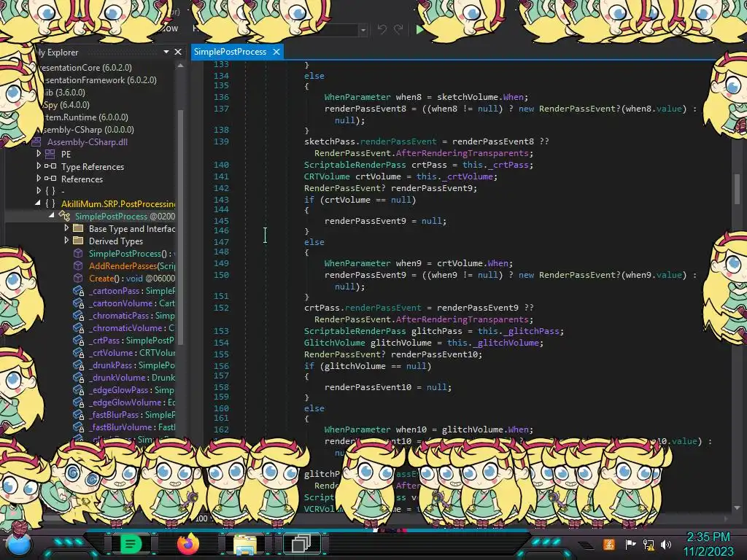Close the Assembly Explorer panel
This screenshot has width=747, height=560.
coord(178,52)
